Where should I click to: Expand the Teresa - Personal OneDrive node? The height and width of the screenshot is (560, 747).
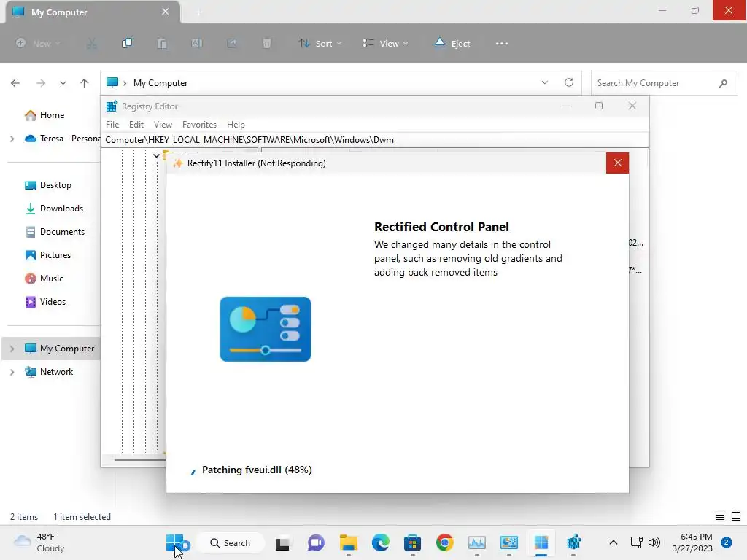point(12,139)
